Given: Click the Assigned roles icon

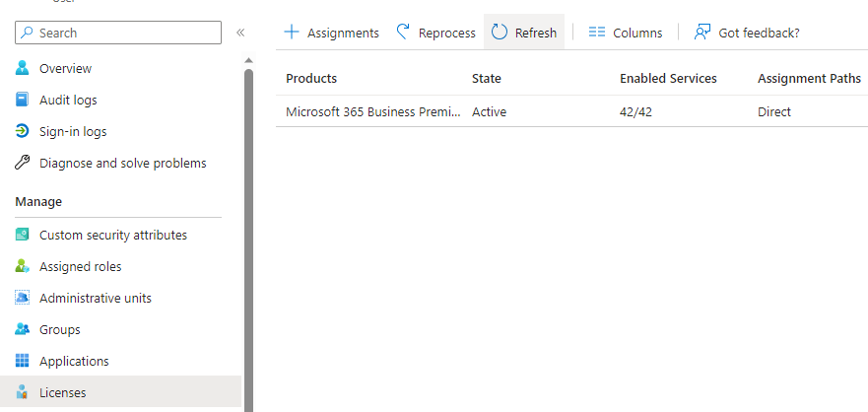Looking at the screenshot, I should (23, 267).
